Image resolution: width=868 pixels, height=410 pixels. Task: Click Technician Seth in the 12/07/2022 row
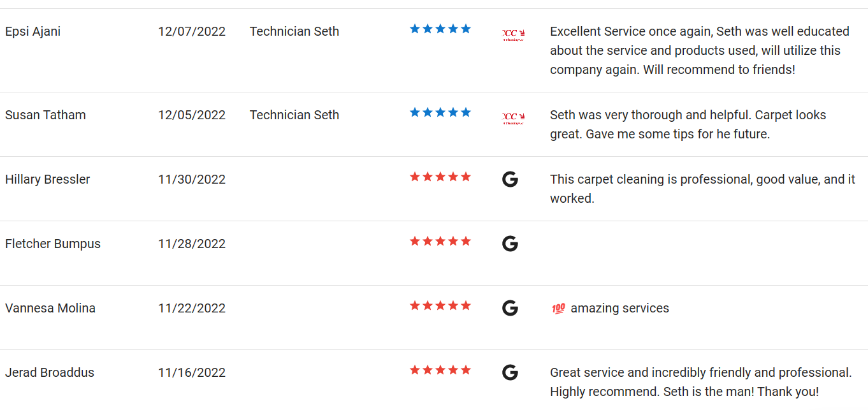pyautogui.click(x=294, y=31)
